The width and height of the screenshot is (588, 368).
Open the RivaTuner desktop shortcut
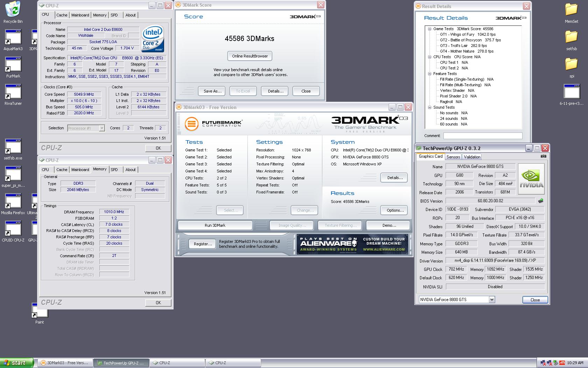point(13,95)
